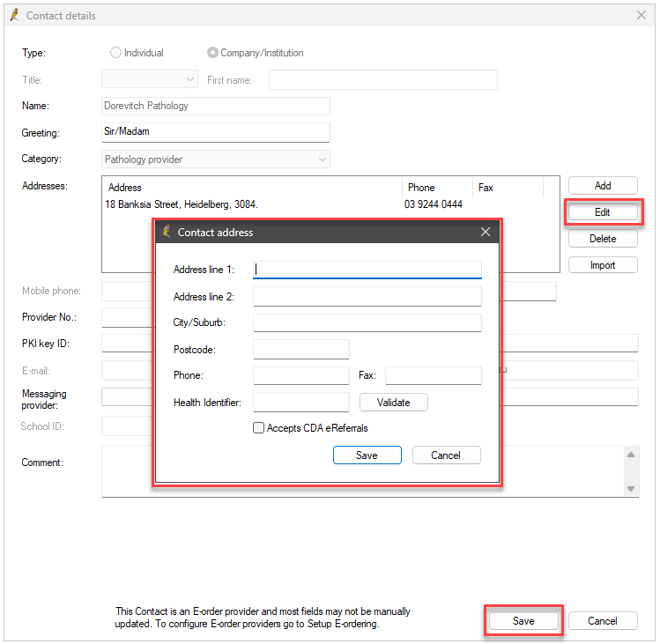
Task: Click the Greeting field containing Sir/Madam
Action: click(x=216, y=132)
